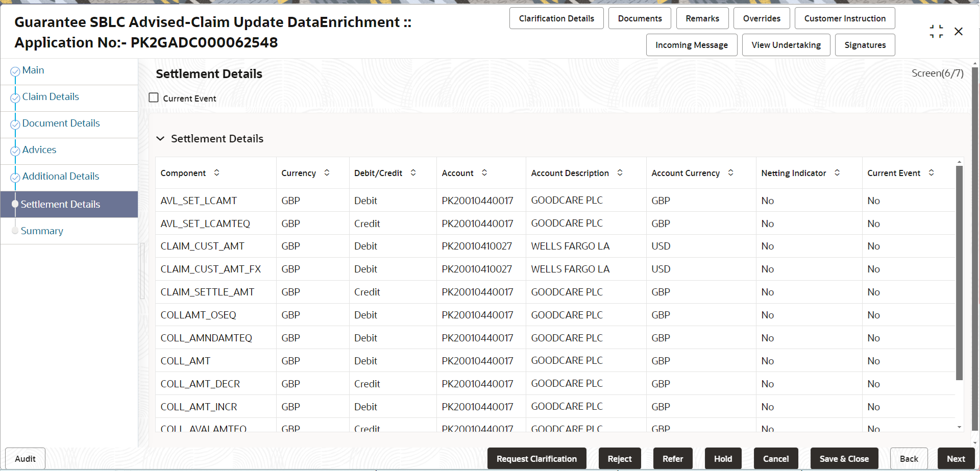Click the Additional Details step checkmark icon
This screenshot has width=980, height=471.
tap(15, 178)
